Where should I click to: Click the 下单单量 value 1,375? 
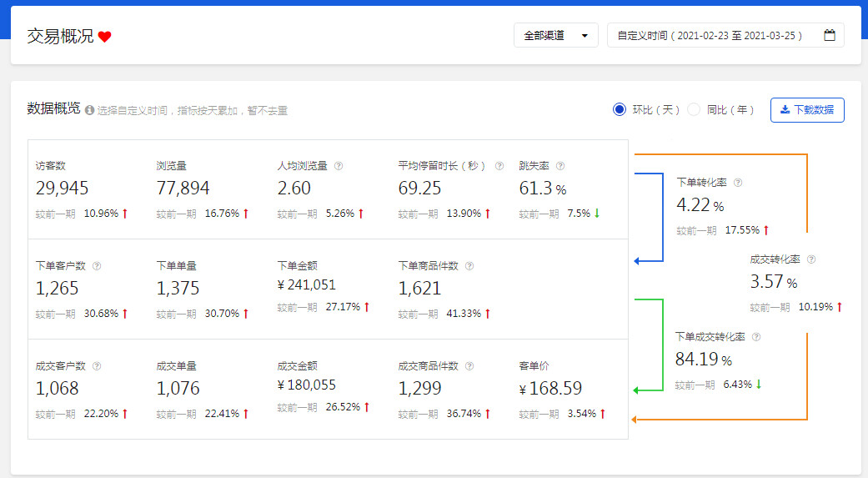point(178,289)
